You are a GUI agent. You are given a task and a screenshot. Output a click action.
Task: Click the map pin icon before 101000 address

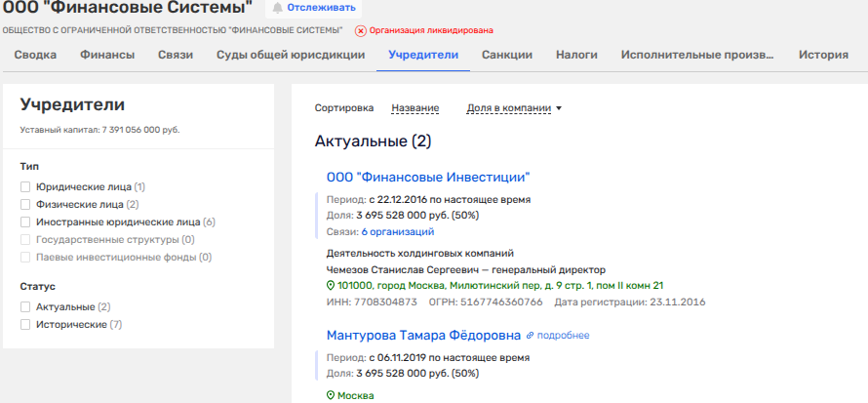pos(330,286)
